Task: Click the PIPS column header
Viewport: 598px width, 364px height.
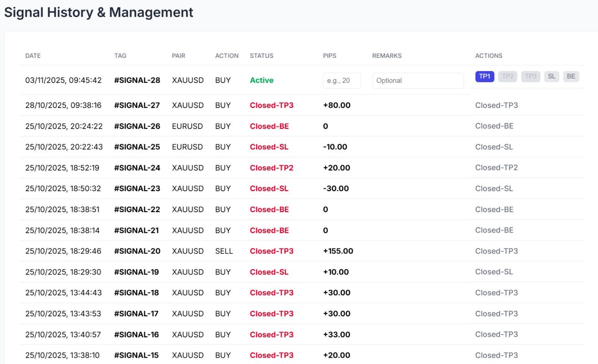Action: pos(329,56)
